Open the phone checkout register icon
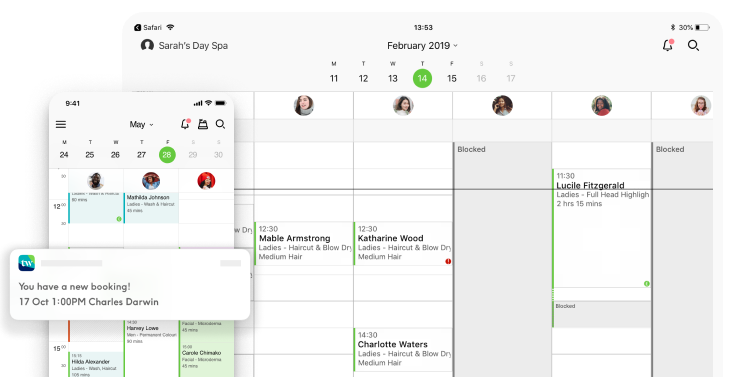The height and width of the screenshot is (377, 730). (203, 124)
